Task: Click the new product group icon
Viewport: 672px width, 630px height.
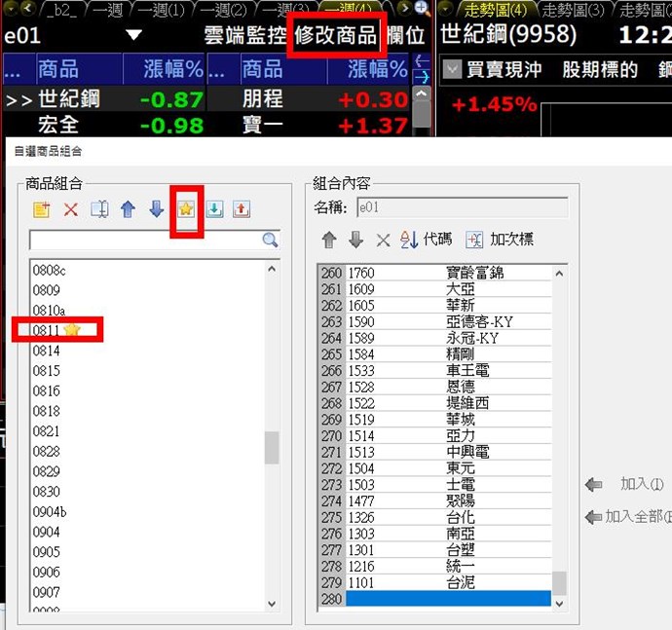Action: point(41,209)
